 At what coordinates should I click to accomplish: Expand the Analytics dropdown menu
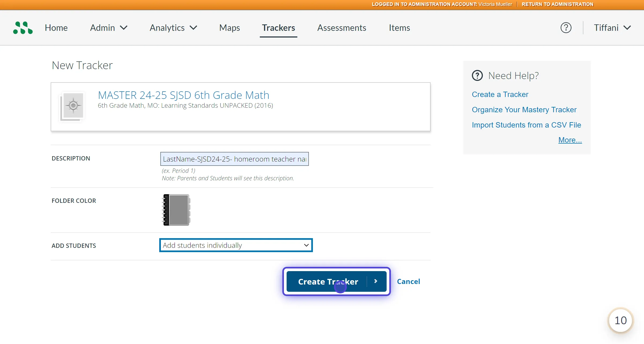coord(173,28)
